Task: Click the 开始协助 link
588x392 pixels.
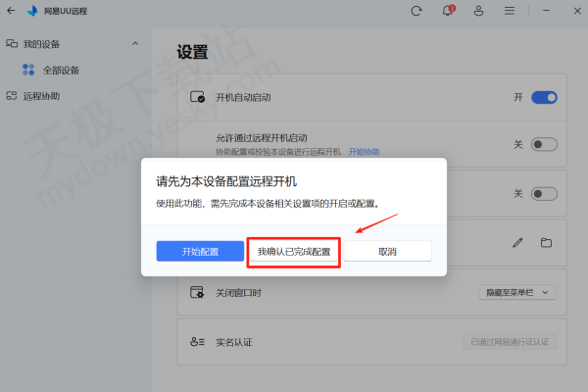Action: [x=365, y=152]
